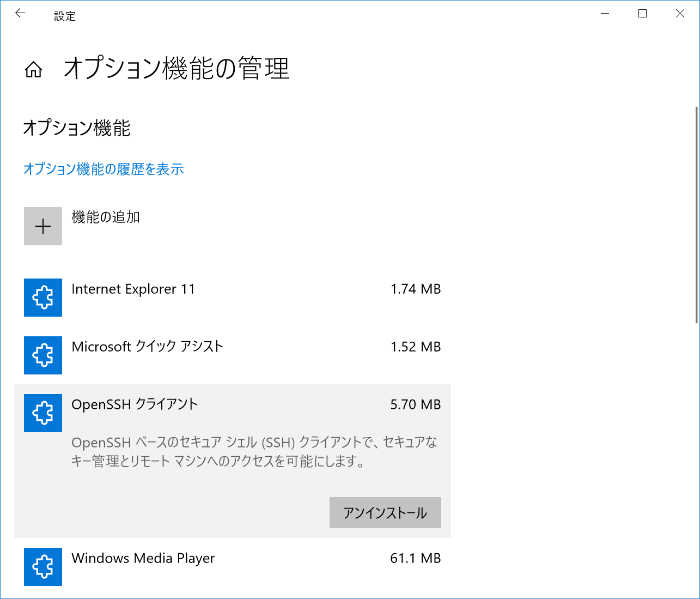
Task: Click the Windows Media Player puzzle icon
Action: 43,567
